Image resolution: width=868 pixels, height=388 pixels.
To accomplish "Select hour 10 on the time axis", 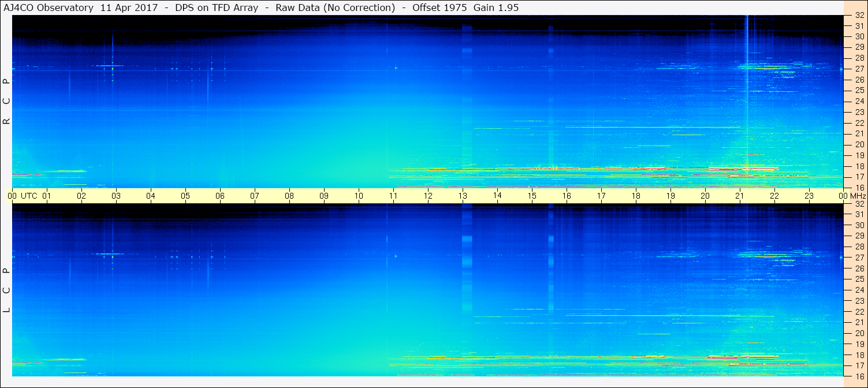I will point(359,196).
